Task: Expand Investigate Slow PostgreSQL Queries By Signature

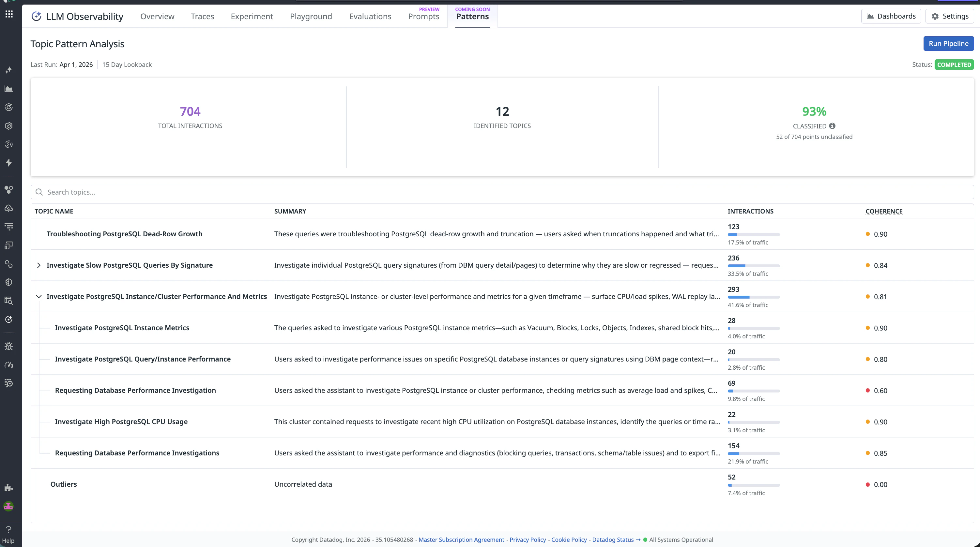Action: point(38,265)
